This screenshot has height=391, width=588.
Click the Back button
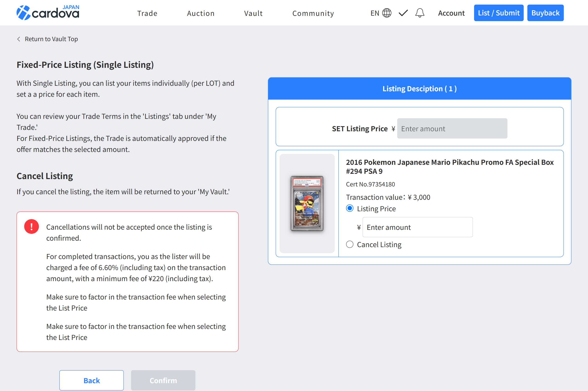point(91,380)
